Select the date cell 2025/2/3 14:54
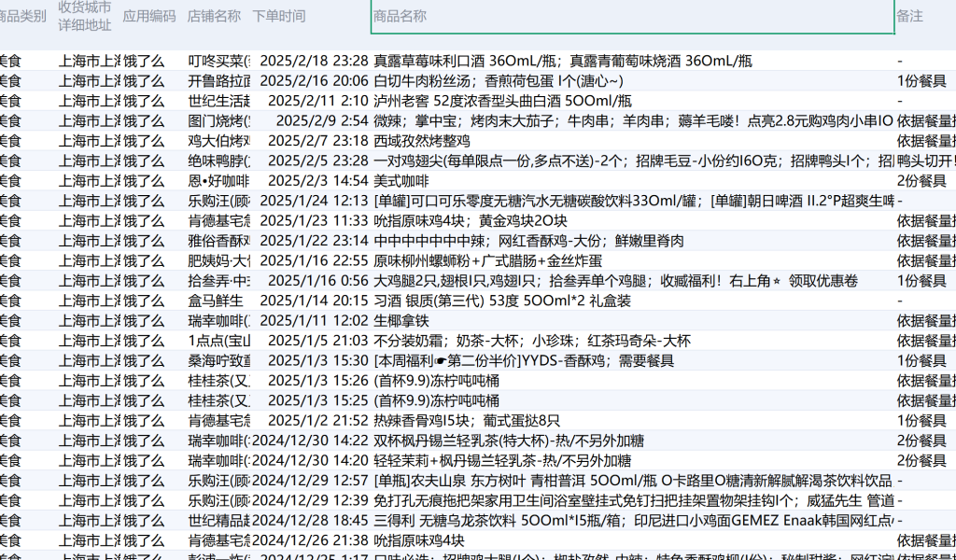Viewport: 956px width, 560px height. (x=318, y=181)
